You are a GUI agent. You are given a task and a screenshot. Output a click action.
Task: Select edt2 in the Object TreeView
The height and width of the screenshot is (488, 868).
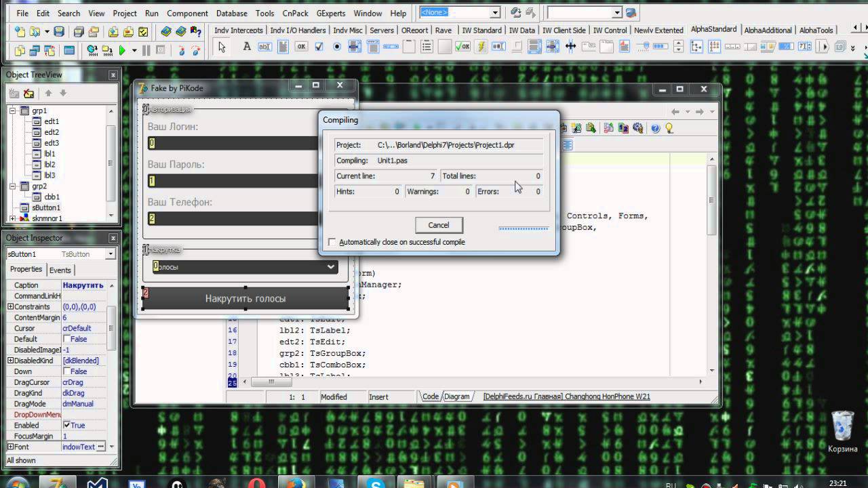[52, 132]
